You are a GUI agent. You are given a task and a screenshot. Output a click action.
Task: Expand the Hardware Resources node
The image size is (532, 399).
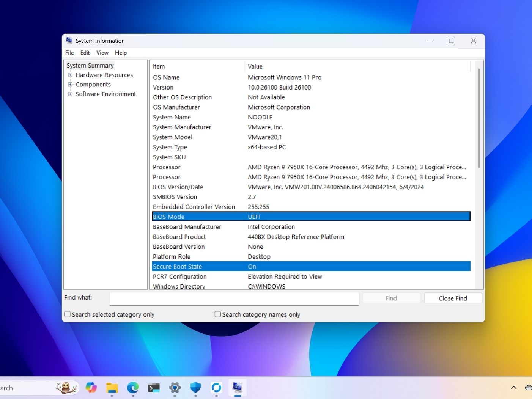(x=70, y=75)
